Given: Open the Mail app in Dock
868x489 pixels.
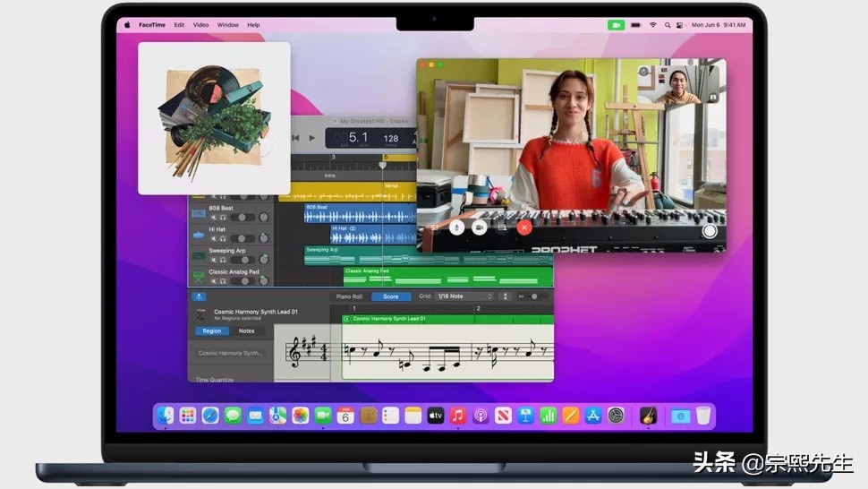Looking at the screenshot, I should [x=255, y=416].
